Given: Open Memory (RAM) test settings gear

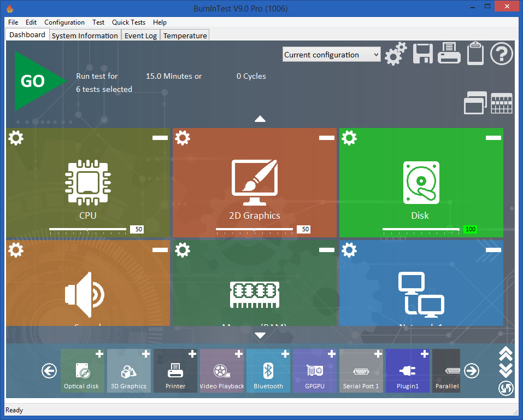Looking at the screenshot, I should coord(183,250).
